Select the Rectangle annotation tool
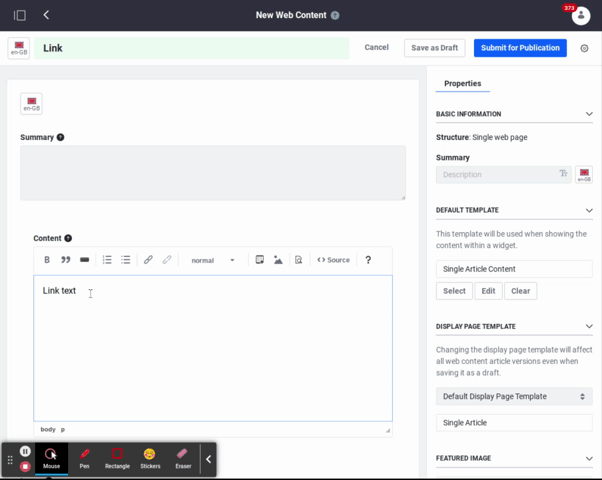 point(117,459)
